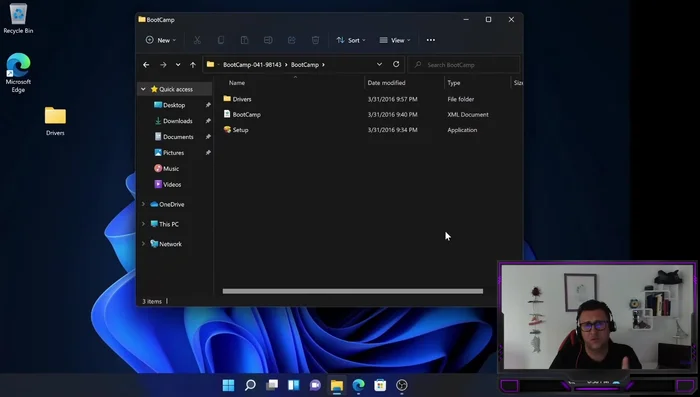
Task: Click the Search BootCamp field
Action: tap(464, 65)
